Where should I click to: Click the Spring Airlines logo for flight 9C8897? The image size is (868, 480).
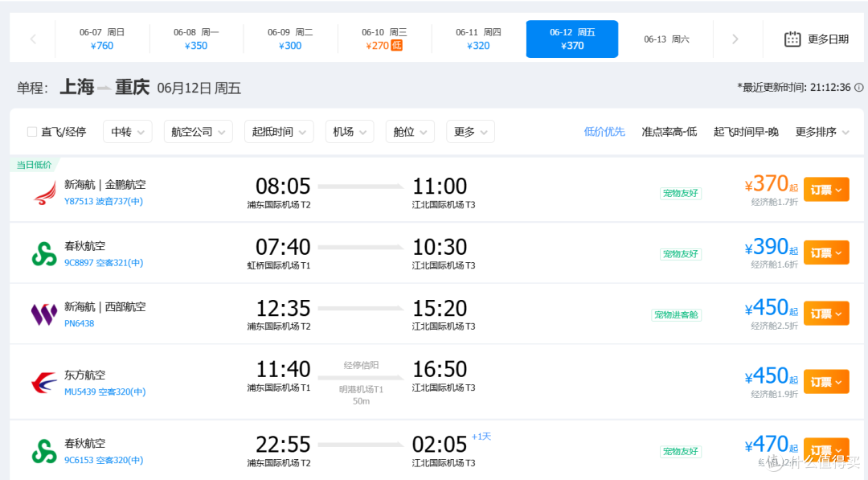click(44, 253)
